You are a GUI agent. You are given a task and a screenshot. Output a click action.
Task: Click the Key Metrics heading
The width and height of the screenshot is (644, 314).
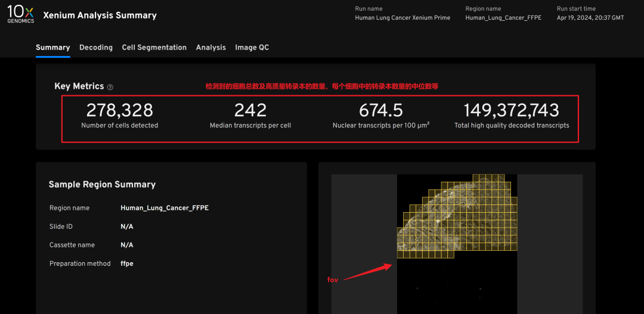(x=79, y=86)
